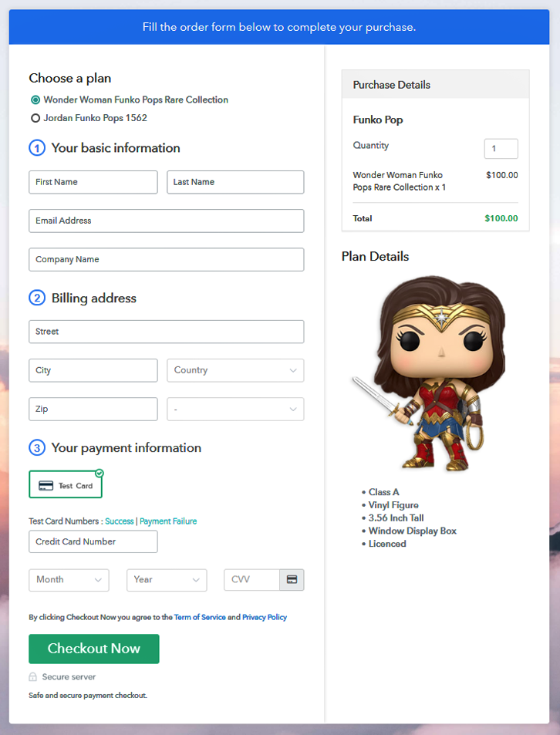Click the step 3 circled number icon

point(37,447)
